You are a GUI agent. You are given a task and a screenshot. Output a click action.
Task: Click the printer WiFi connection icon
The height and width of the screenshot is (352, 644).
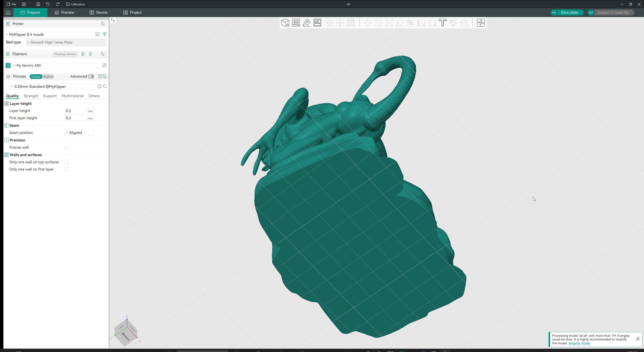105,35
